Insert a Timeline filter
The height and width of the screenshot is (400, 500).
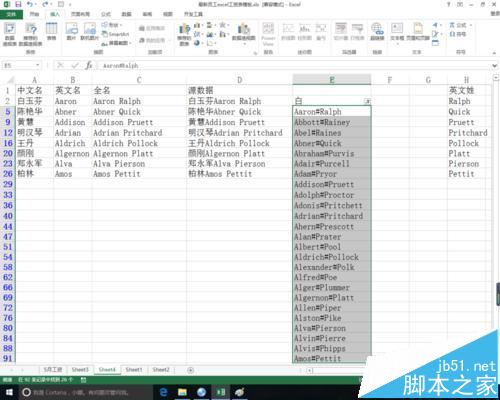pyautogui.click(x=357, y=32)
